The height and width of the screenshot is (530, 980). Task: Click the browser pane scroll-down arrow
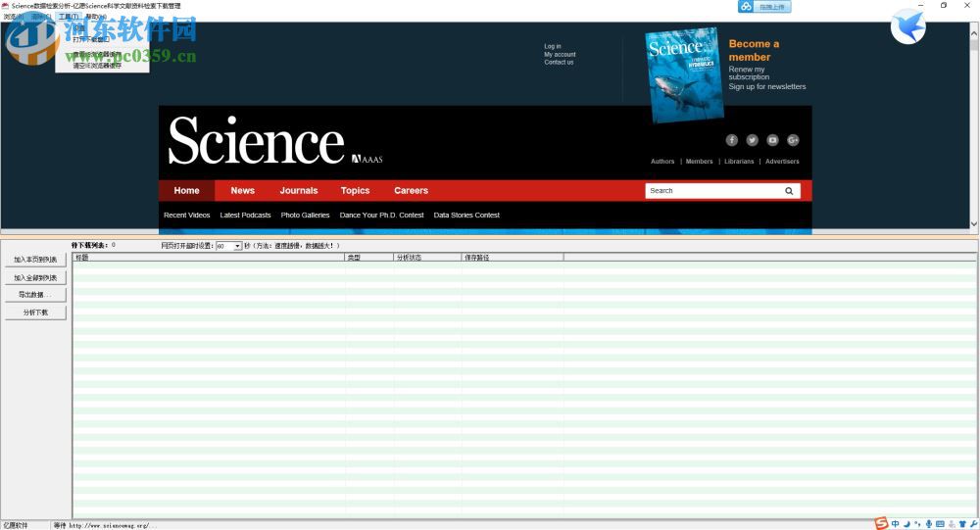(974, 223)
